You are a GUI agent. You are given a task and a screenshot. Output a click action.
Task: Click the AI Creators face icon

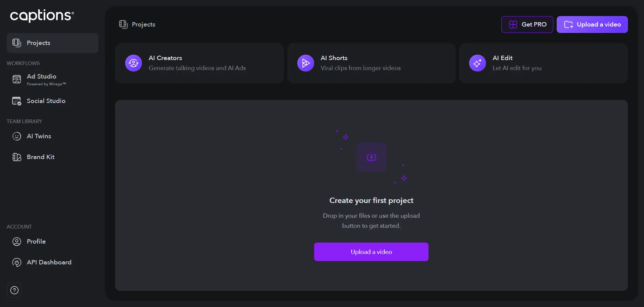click(133, 63)
